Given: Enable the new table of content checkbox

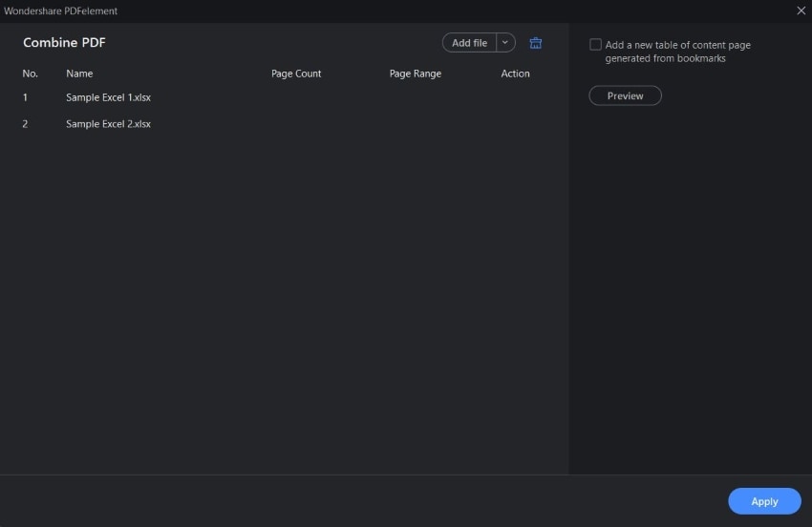Looking at the screenshot, I should point(596,45).
